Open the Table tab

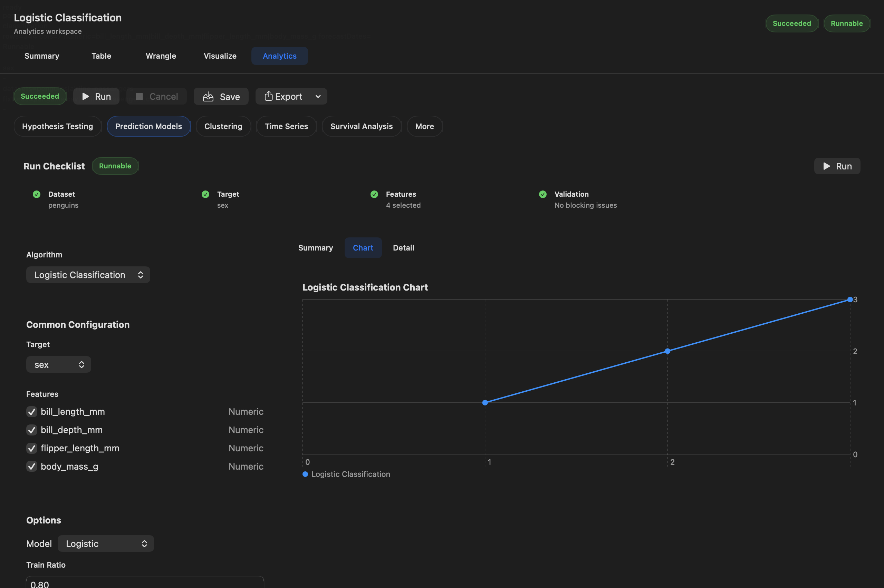click(x=101, y=56)
